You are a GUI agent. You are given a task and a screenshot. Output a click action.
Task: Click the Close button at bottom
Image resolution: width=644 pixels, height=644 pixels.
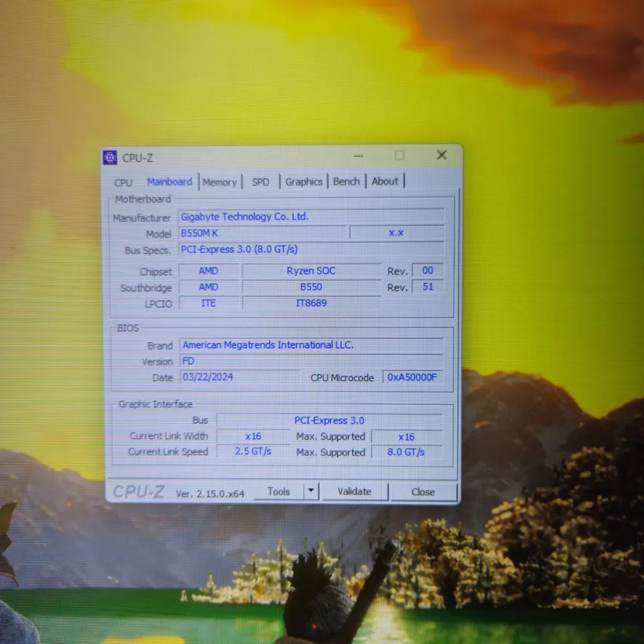[x=423, y=491]
